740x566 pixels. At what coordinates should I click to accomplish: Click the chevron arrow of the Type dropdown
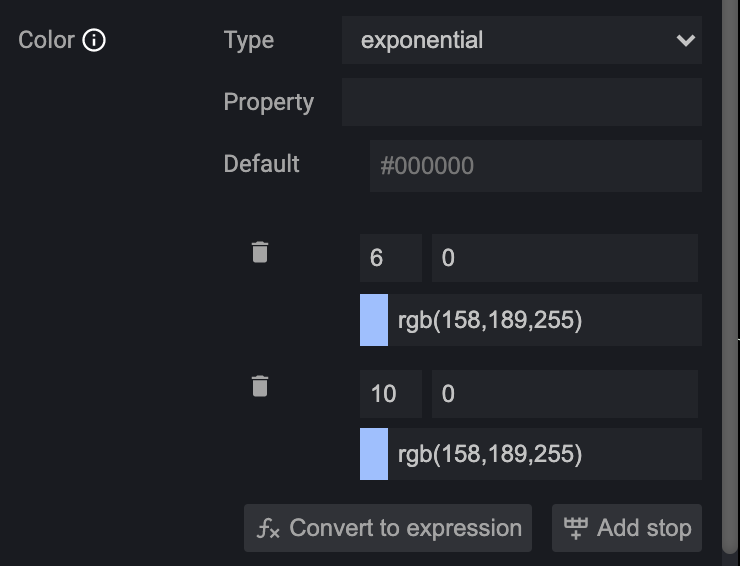685,41
